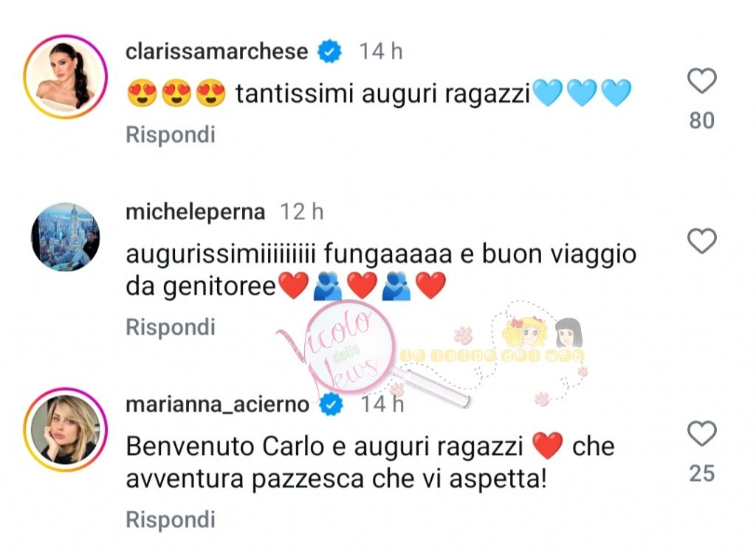View marianna_acierno's story from her avatar
756x551 pixels.
pyautogui.click(x=65, y=429)
